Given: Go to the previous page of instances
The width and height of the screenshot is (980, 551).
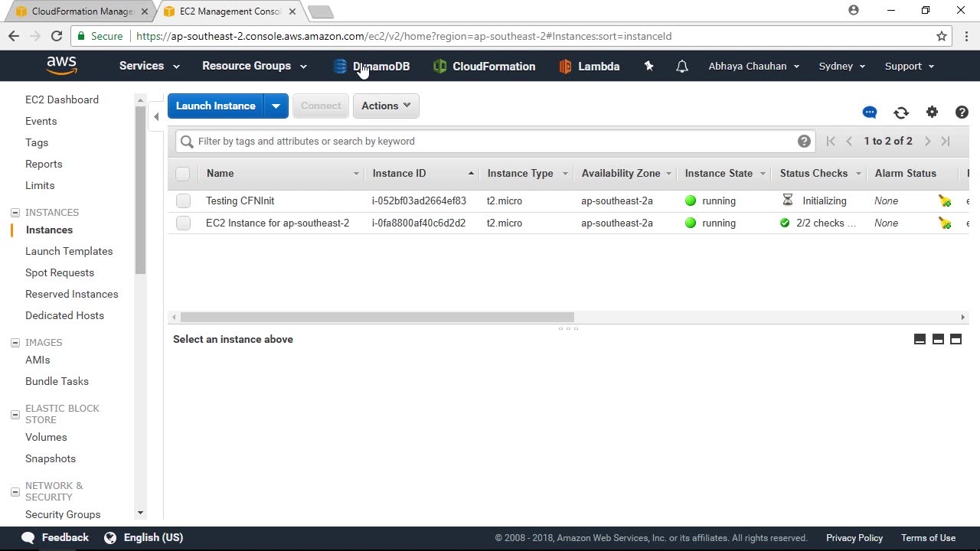Looking at the screenshot, I should 849,141.
